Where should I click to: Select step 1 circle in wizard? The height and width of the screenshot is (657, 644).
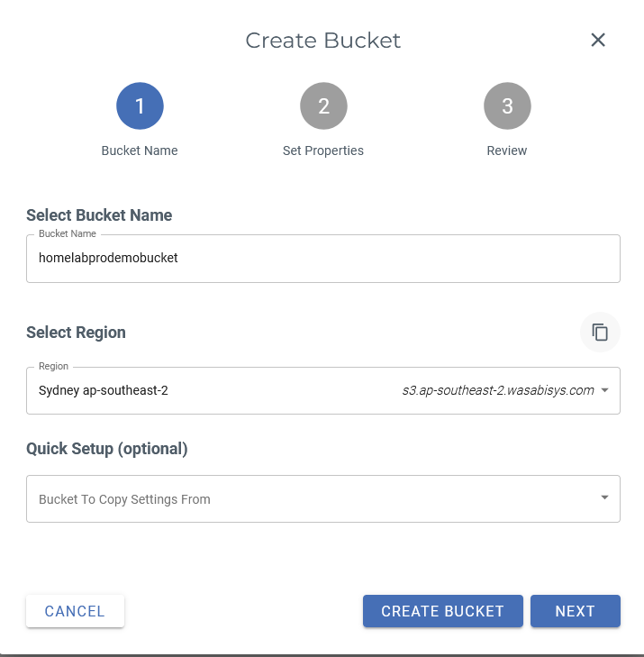click(x=140, y=106)
